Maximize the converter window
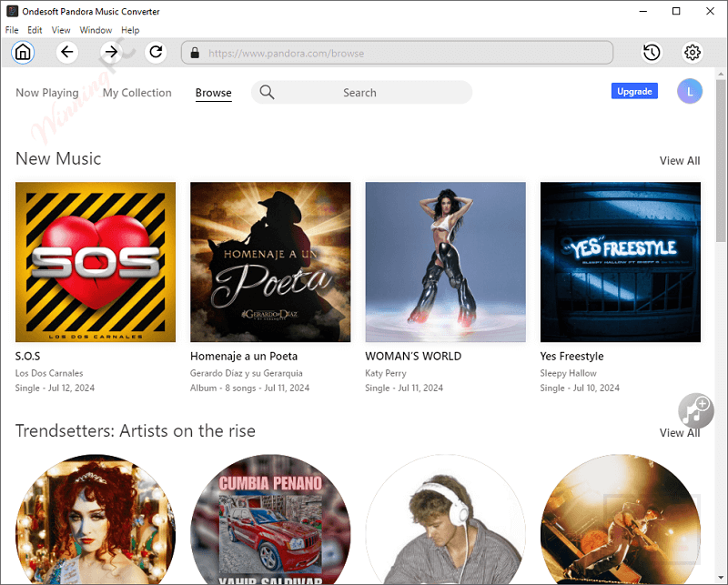The width and height of the screenshot is (728, 585). coord(676,11)
